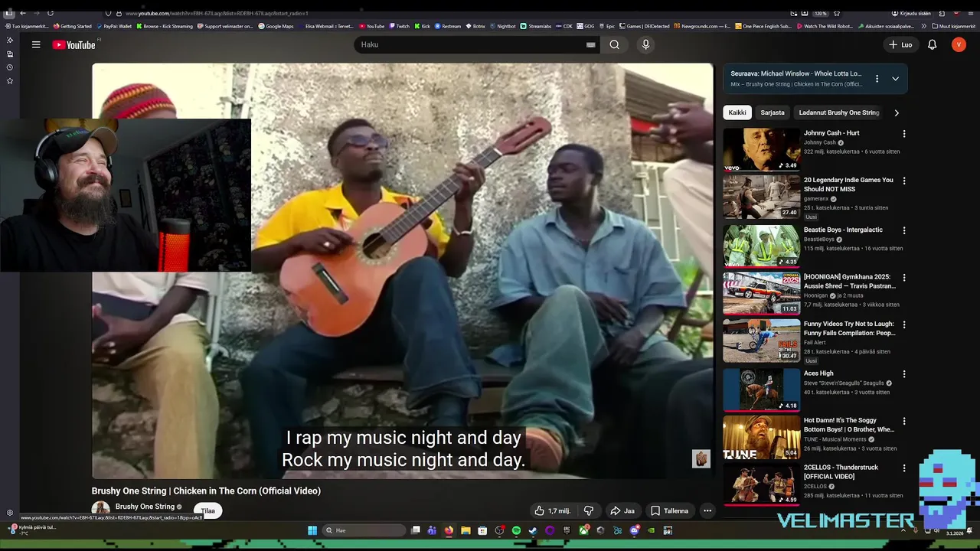Image resolution: width=980 pixels, height=551 pixels.
Task: Select Ladannut Brushy One String chip
Action: pyautogui.click(x=838, y=112)
